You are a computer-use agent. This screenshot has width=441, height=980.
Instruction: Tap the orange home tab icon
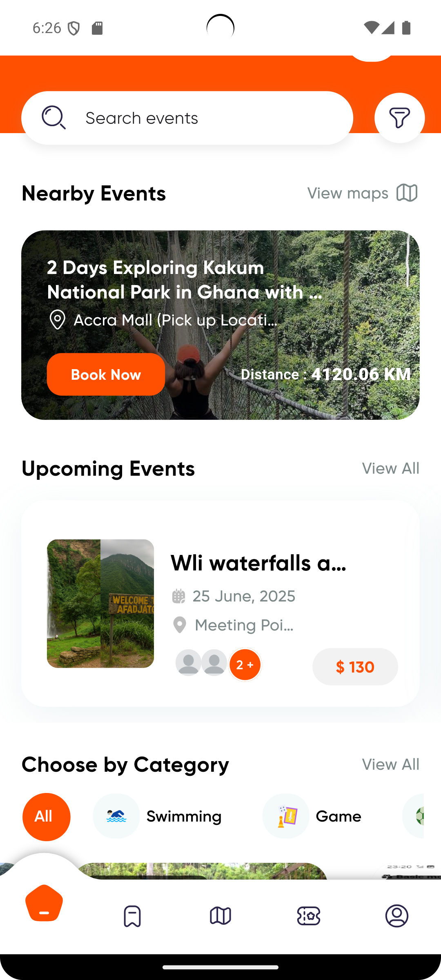[x=44, y=903]
